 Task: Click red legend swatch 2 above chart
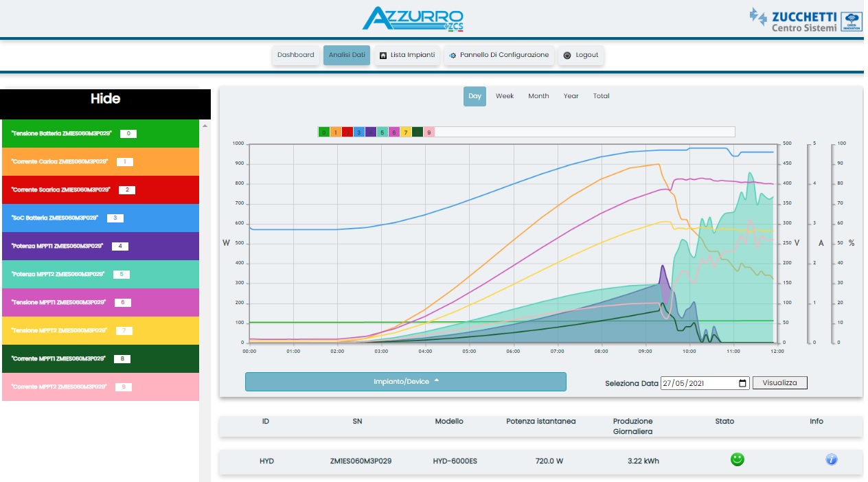pyautogui.click(x=347, y=132)
